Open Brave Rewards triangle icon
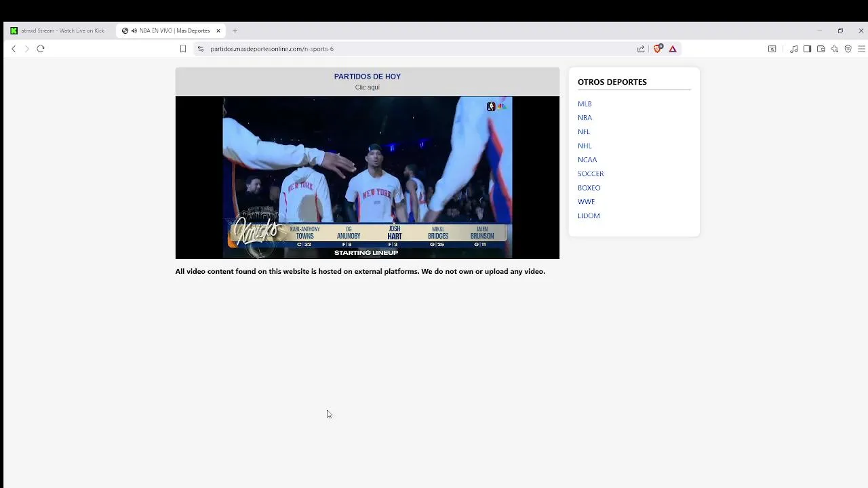This screenshot has height=488, width=868. 673,49
